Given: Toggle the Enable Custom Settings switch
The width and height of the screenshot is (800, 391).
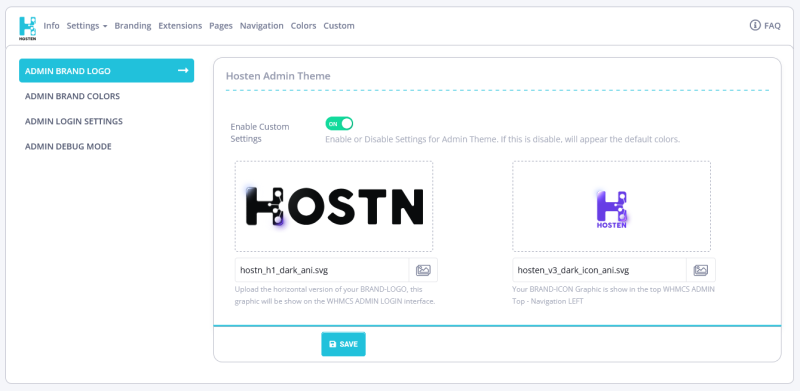Looking at the screenshot, I should tap(339, 124).
